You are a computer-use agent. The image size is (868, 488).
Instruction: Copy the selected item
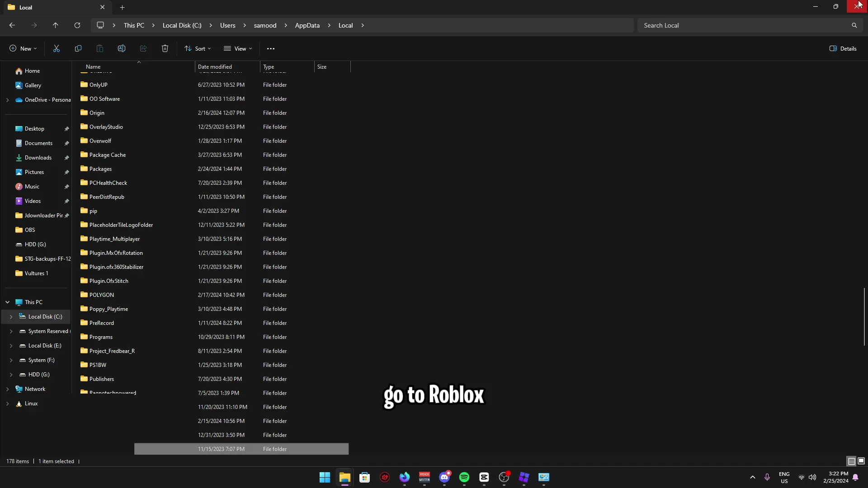(78, 48)
